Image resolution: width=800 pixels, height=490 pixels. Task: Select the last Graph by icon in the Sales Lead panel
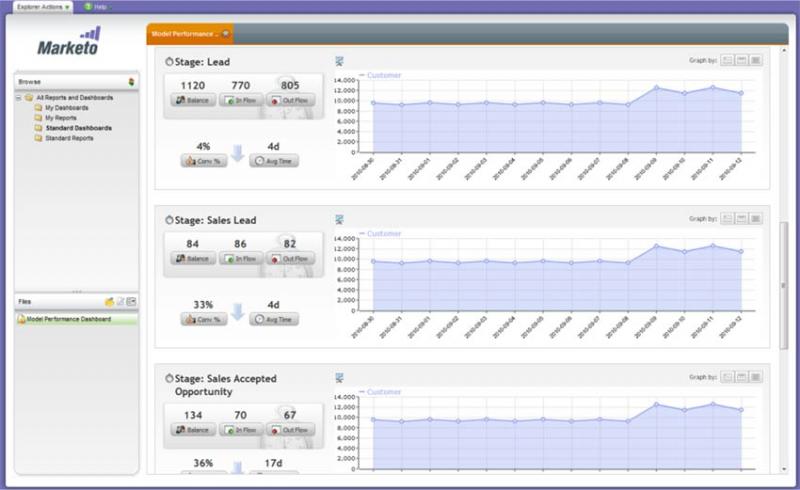[x=756, y=218]
